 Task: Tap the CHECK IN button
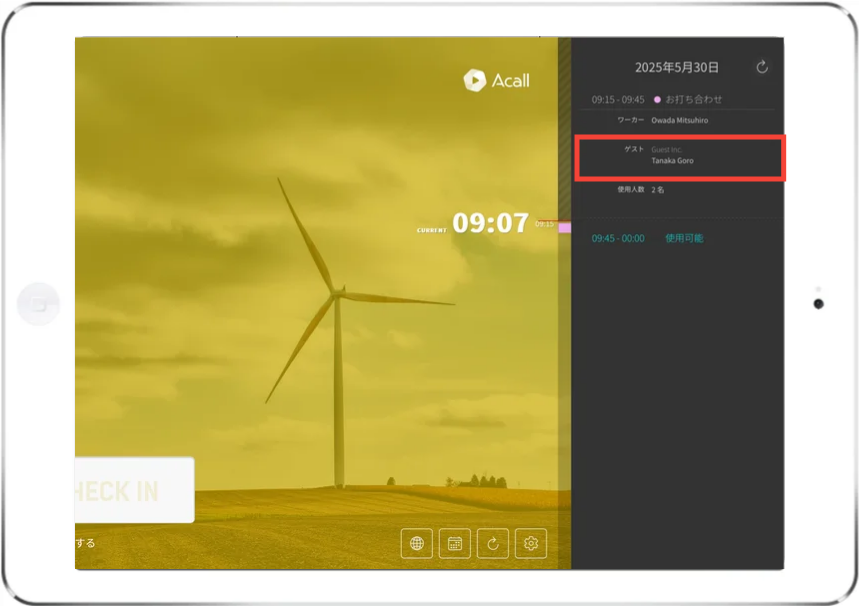pos(135,490)
